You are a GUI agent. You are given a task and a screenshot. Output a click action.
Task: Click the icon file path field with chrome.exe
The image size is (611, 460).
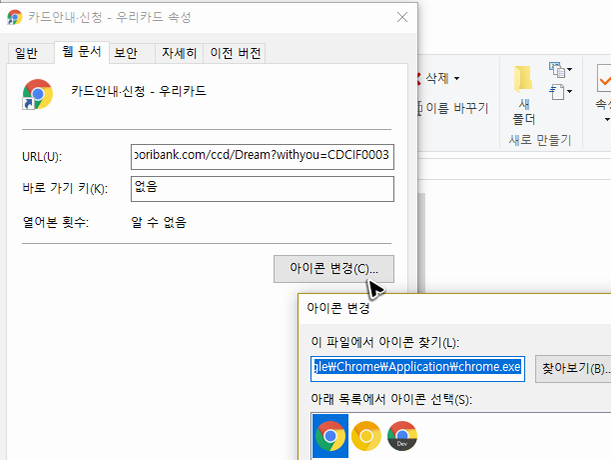pyautogui.click(x=417, y=368)
